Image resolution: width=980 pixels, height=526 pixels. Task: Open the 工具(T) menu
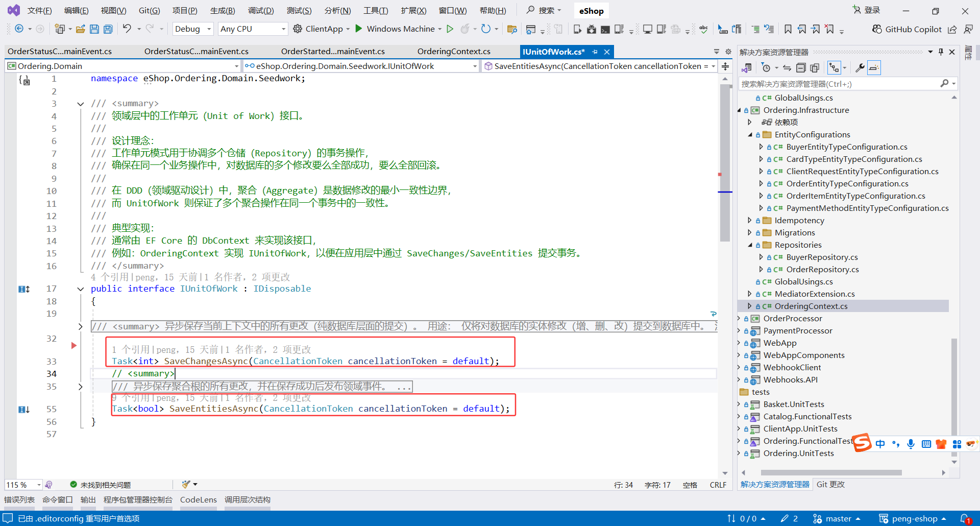pyautogui.click(x=376, y=11)
